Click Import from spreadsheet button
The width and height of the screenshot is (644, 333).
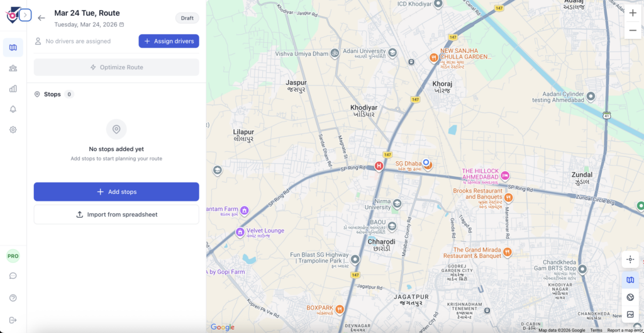[116, 215]
